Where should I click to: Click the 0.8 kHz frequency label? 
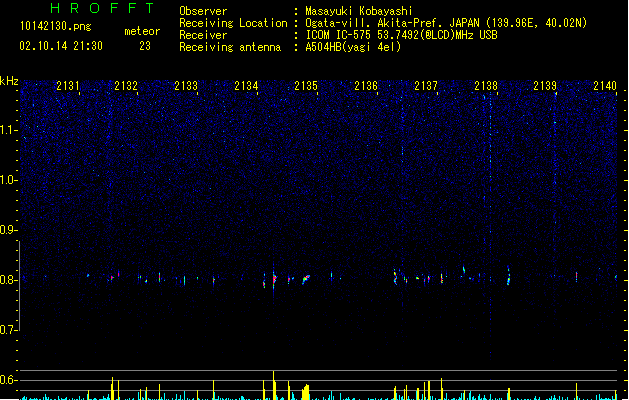[8, 280]
